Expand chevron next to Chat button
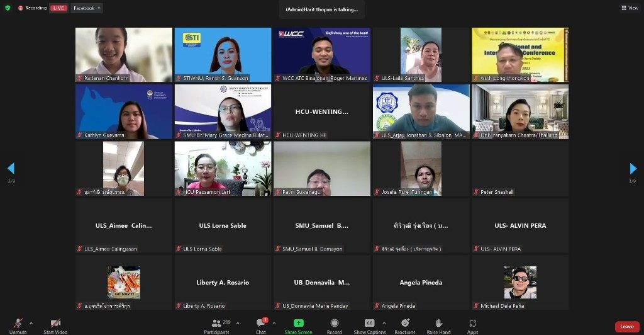The height and width of the screenshot is (335, 644). [x=274, y=323]
